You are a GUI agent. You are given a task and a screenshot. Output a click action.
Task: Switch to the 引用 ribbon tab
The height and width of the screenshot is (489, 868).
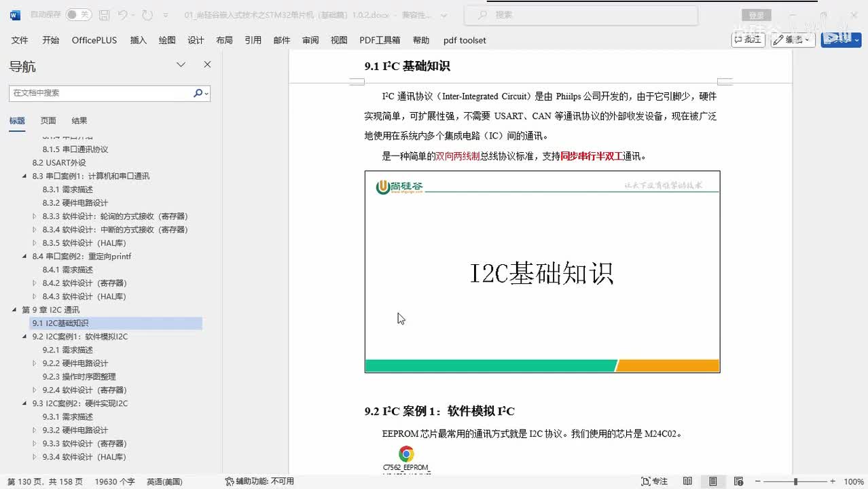pyautogui.click(x=253, y=40)
